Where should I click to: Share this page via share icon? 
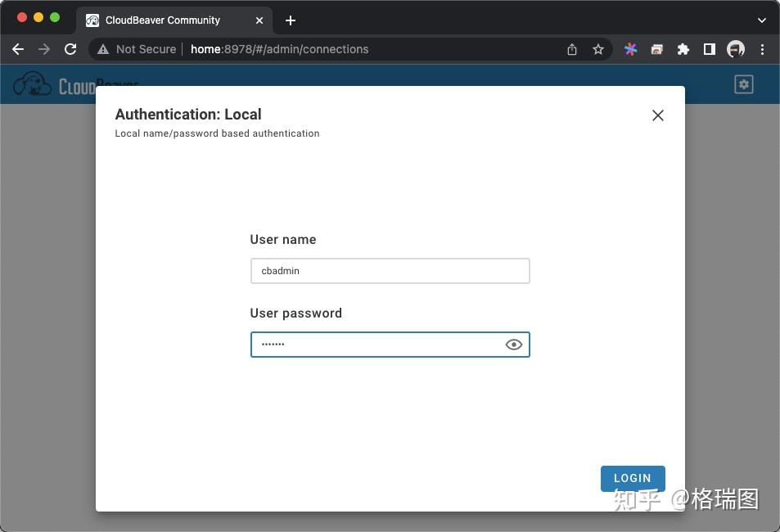pyautogui.click(x=572, y=49)
